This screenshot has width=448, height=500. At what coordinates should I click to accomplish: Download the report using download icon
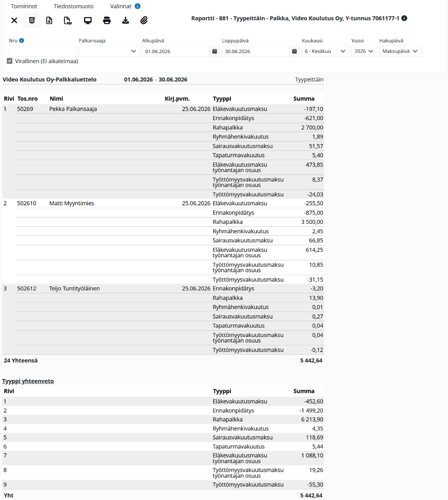coord(126,21)
